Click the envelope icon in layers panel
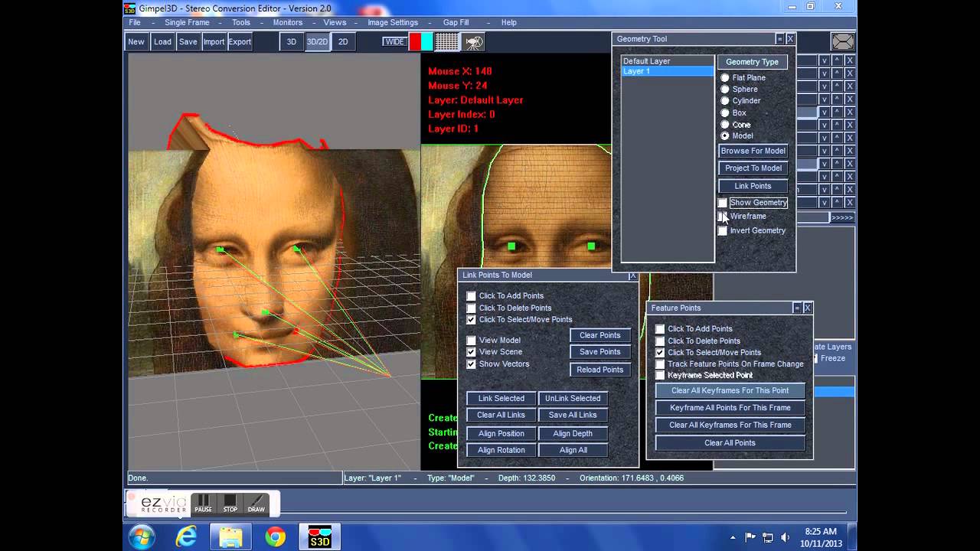 (843, 42)
